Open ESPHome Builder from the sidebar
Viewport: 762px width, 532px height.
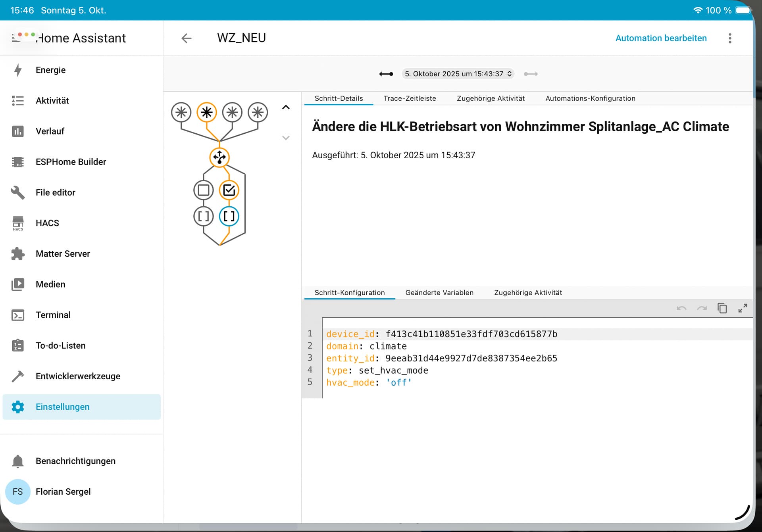71,162
